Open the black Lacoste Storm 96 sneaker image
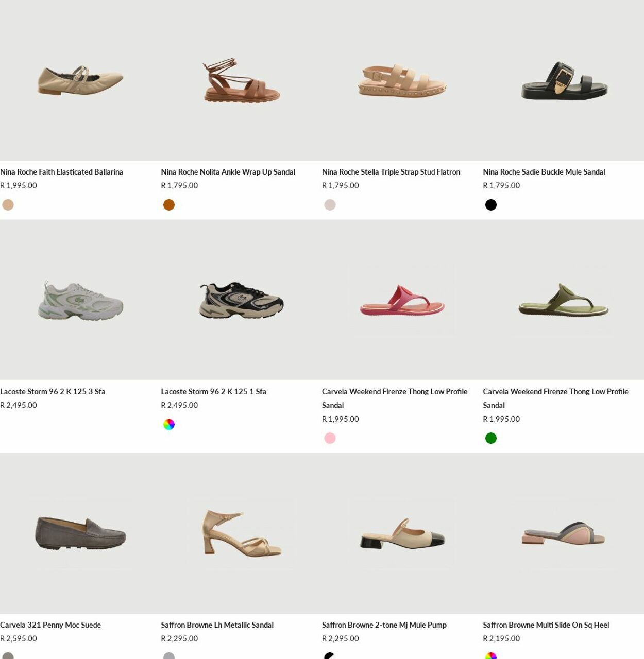 [241, 300]
